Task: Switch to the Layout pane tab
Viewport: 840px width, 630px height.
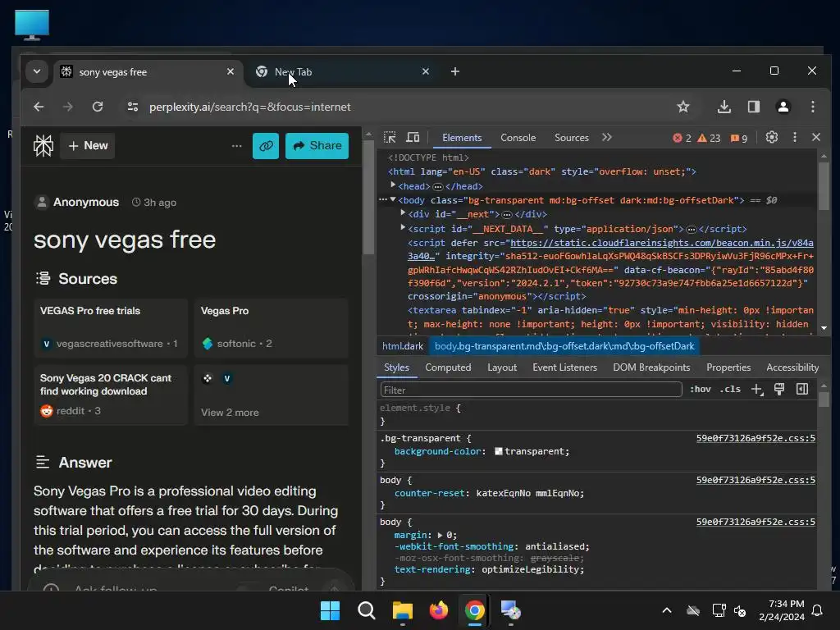Action: point(502,367)
